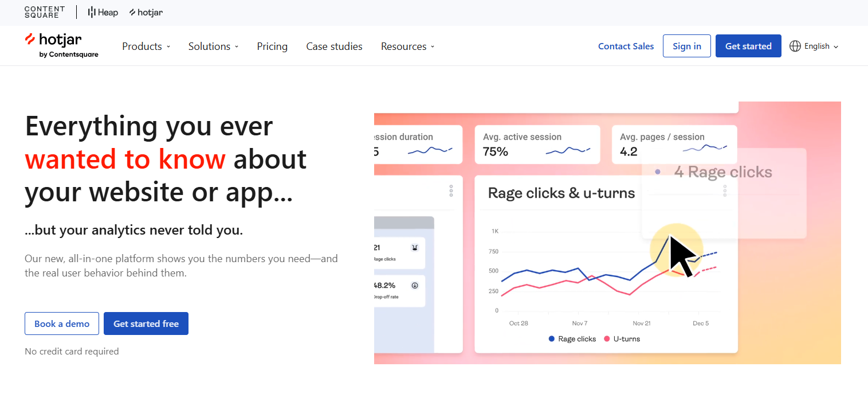Click the three-dot menu on the 4 Rage clicks tooltip
Image resolution: width=868 pixels, height=417 pixels.
pos(724,191)
